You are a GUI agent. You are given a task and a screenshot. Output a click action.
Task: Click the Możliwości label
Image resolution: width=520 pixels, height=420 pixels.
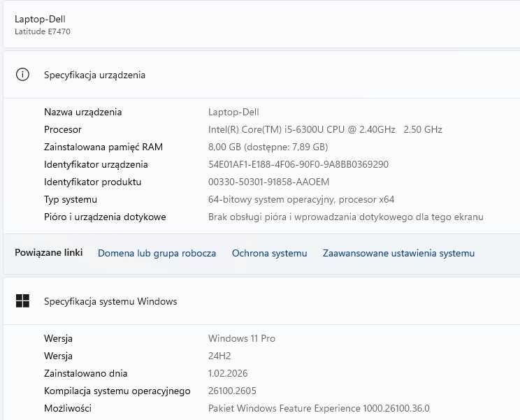point(68,408)
